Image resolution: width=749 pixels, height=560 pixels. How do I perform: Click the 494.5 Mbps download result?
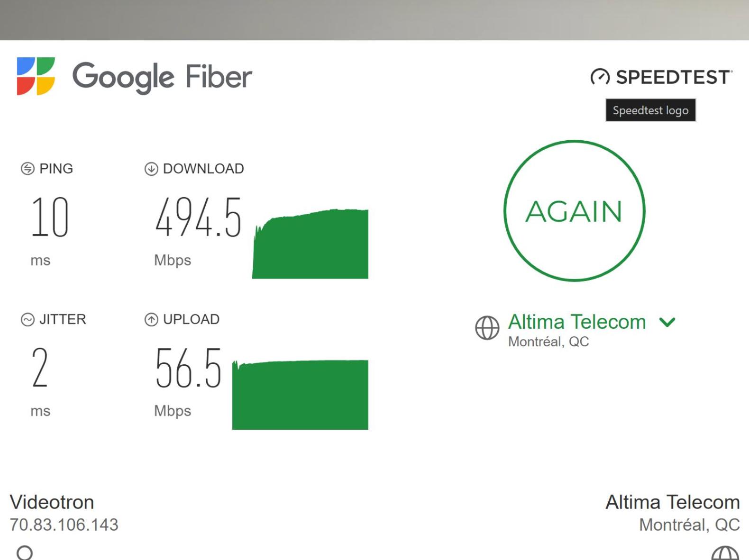tap(199, 217)
